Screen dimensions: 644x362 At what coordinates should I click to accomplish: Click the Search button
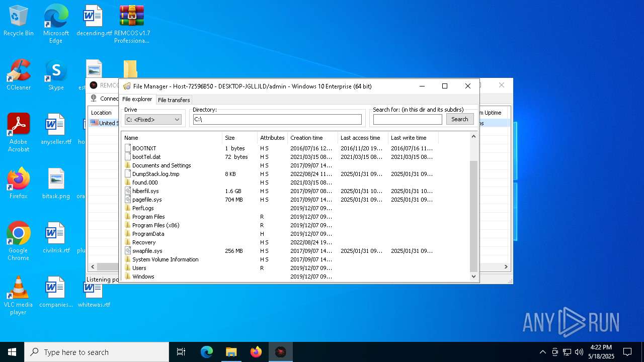459,119
